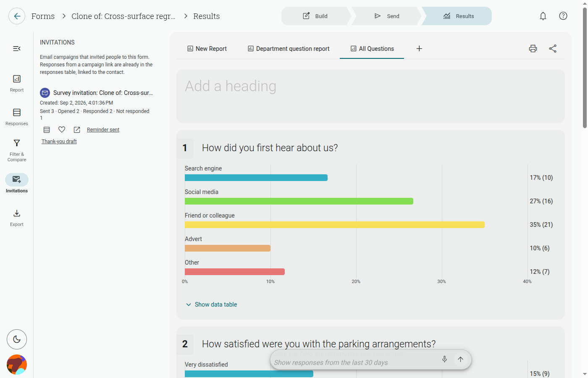Go to the Build step
The height and width of the screenshot is (378, 588).
(x=316, y=16)
